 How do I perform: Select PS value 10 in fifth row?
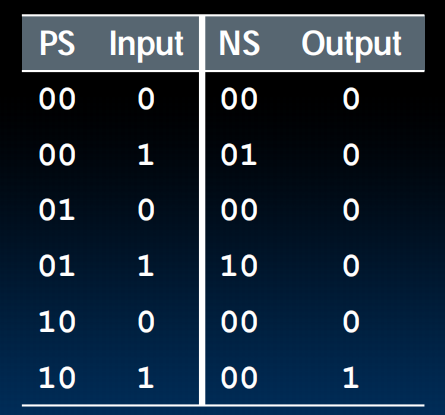(57, 322)
